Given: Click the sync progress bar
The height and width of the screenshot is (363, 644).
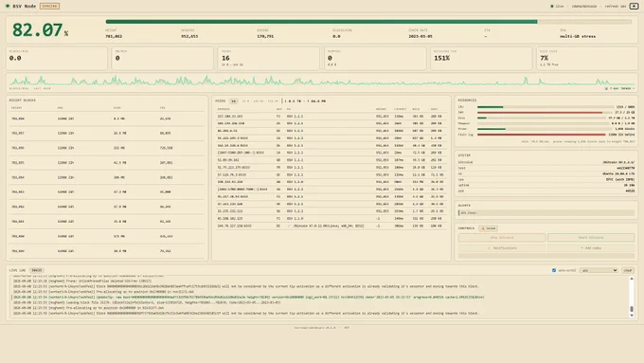Looking at the screenshot, I should tap(368, 22).
